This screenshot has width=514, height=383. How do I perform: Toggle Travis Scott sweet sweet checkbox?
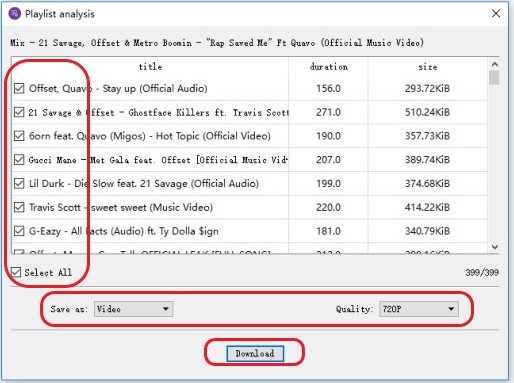point(19,207)
